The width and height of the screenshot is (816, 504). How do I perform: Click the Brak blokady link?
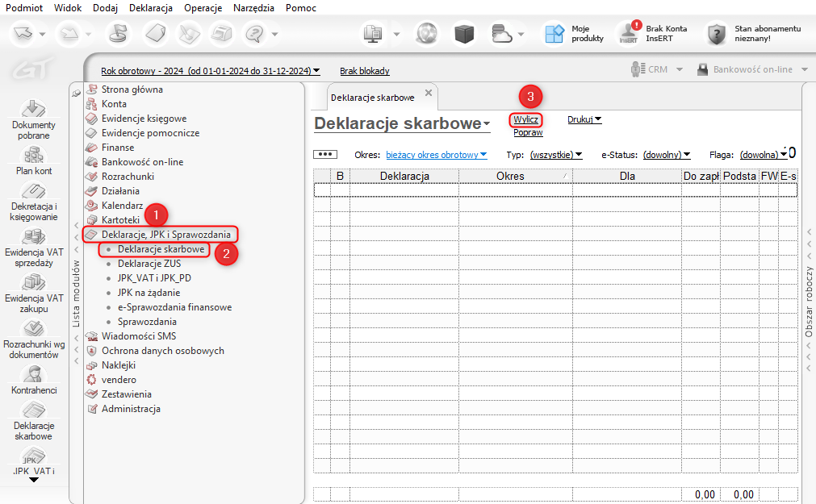(364, 71)
